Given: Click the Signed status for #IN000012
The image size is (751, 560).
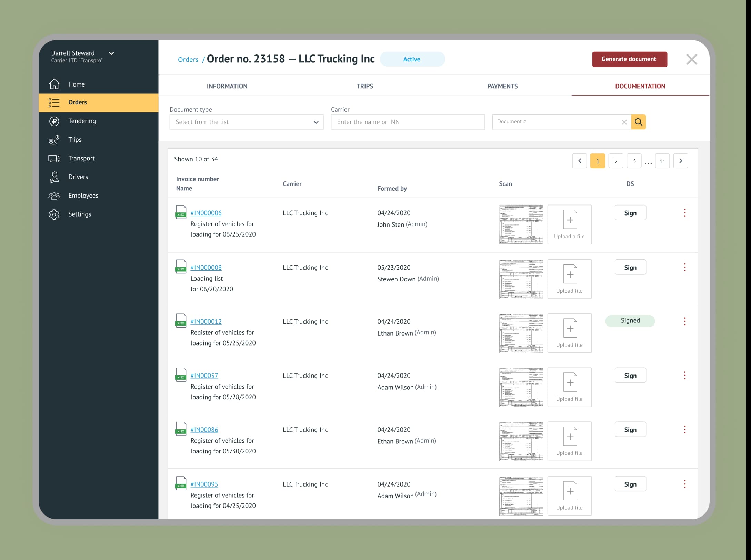Looking at the screenshot, I should [630, 321].
